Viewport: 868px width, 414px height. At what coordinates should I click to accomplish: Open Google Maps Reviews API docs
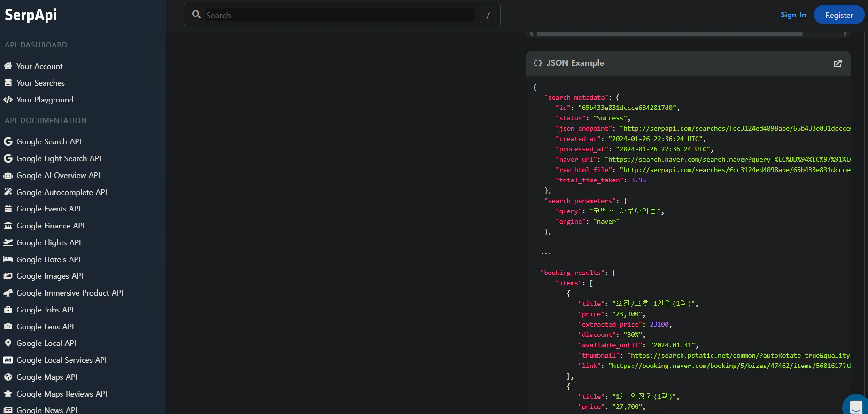(62, 394)
